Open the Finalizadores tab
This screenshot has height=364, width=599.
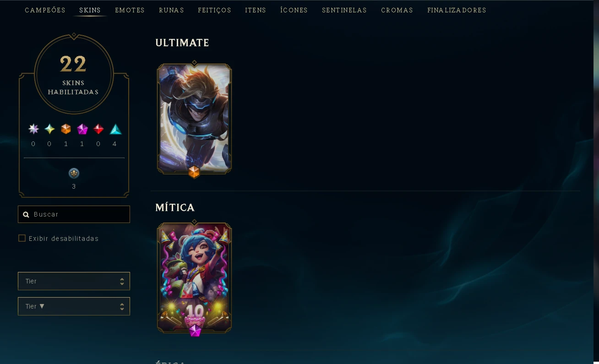pyautogui.click(x=457, y=10)
